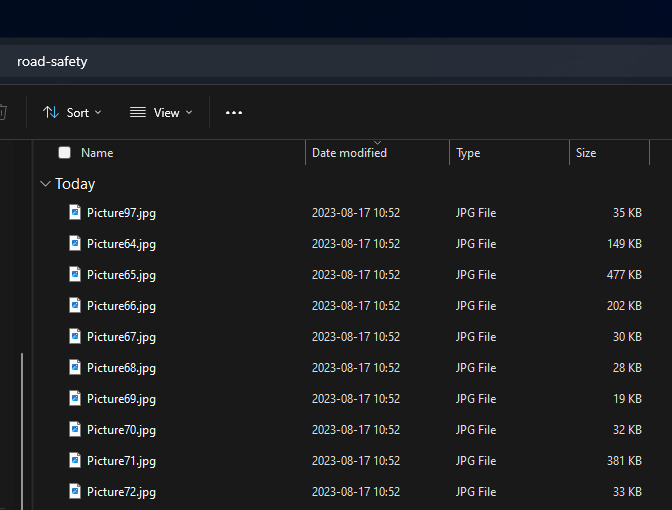Image resolution: width=672 pixels, height=510 pixels.
Task: Click the 477 KB size value
Action: point(624,275)
